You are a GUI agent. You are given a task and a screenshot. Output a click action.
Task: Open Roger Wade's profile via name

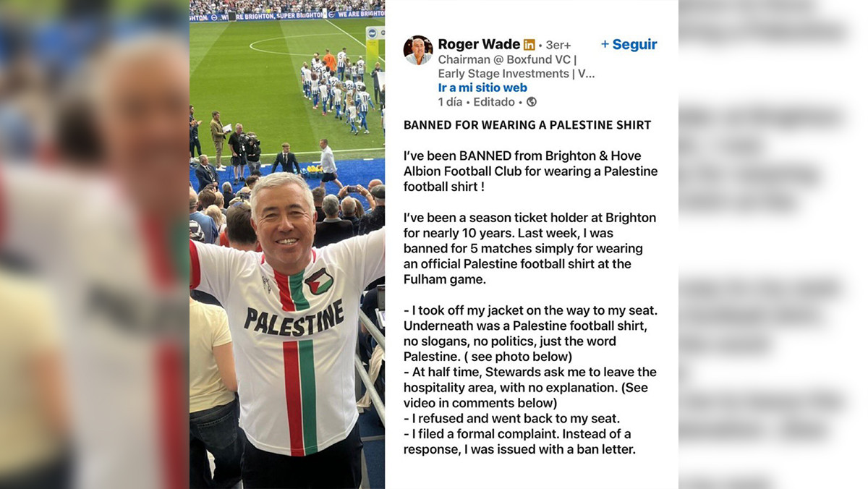point(479,44)
